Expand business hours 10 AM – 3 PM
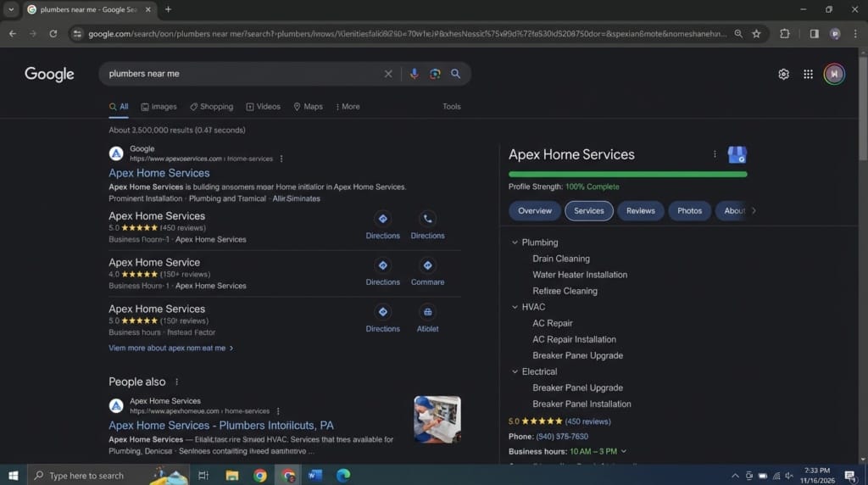 pos(624,452)
